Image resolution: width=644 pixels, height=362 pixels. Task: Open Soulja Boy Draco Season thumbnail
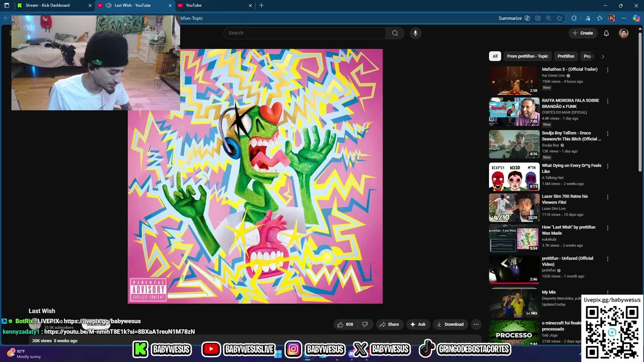click(514, 144)
